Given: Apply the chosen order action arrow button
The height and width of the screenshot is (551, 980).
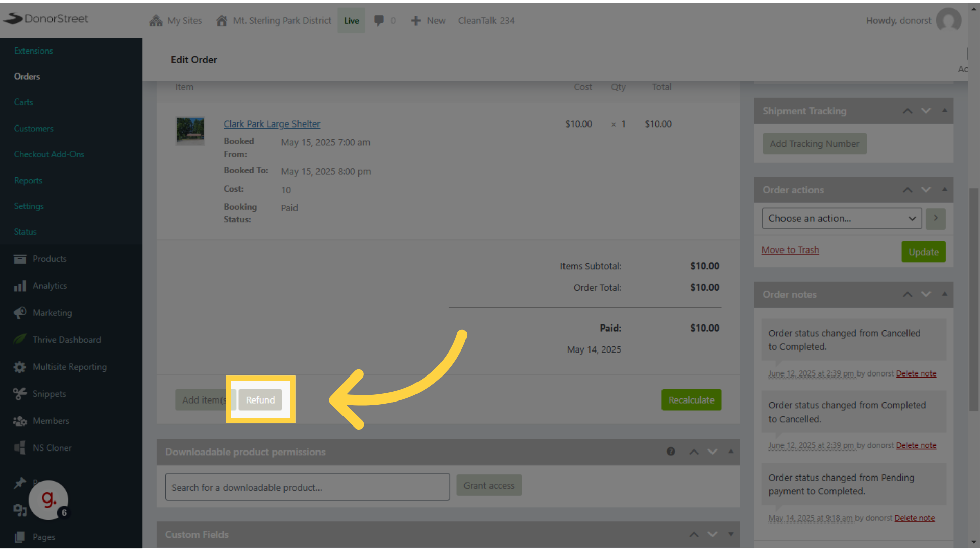Looking at the screenshot, I should (x=936, y=218).
